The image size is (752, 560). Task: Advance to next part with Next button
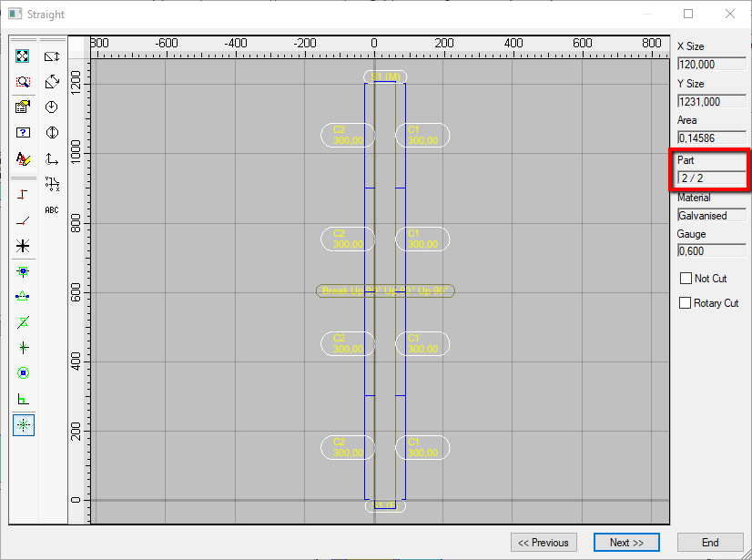tap(626, 542)
